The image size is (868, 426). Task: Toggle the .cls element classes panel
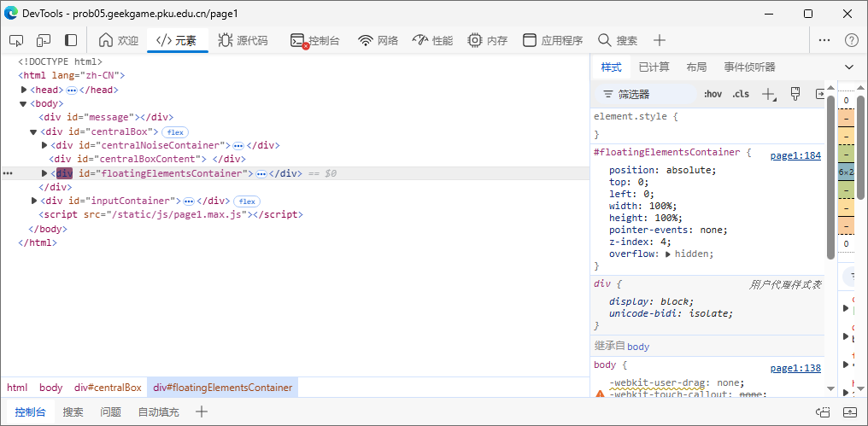coord(741,94)
